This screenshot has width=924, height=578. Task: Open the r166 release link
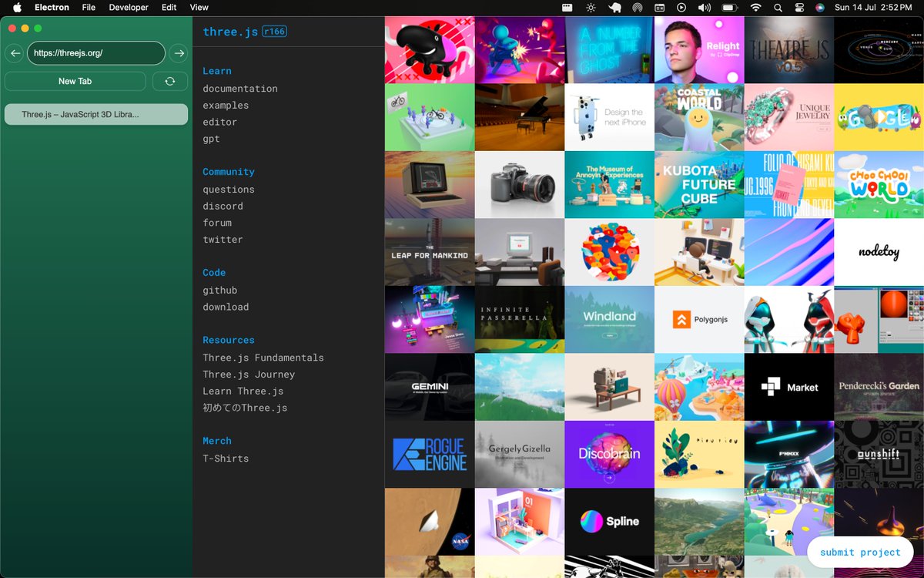pos(275,32)
